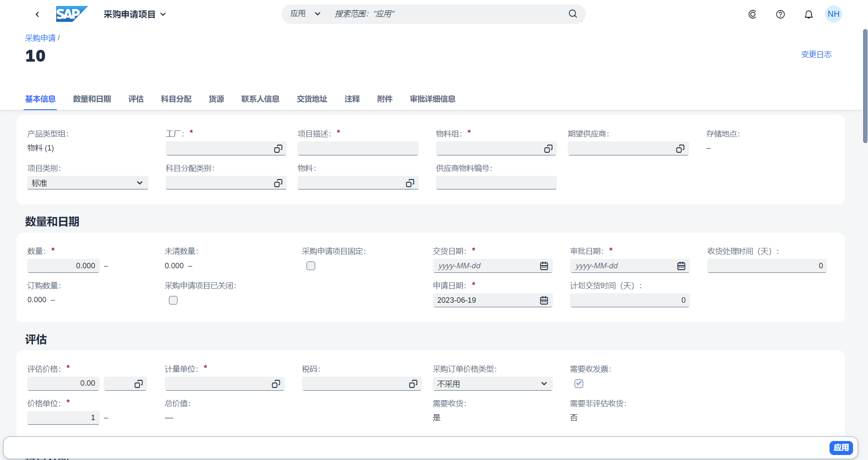Open calendar picker for 交货日期
Viewport: 868px width, 460px height.
[544, 266]
